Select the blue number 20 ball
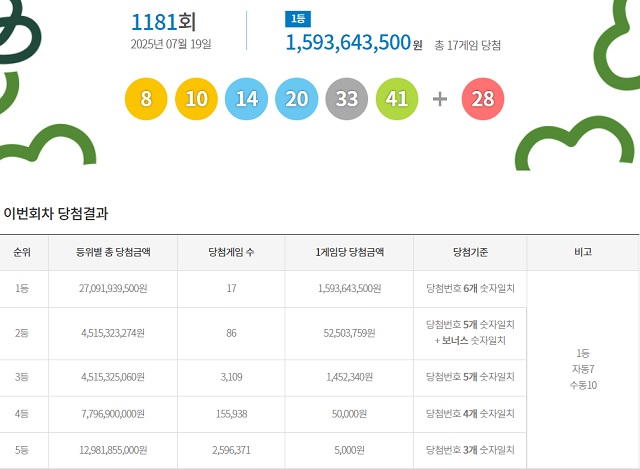 [296, 98]
